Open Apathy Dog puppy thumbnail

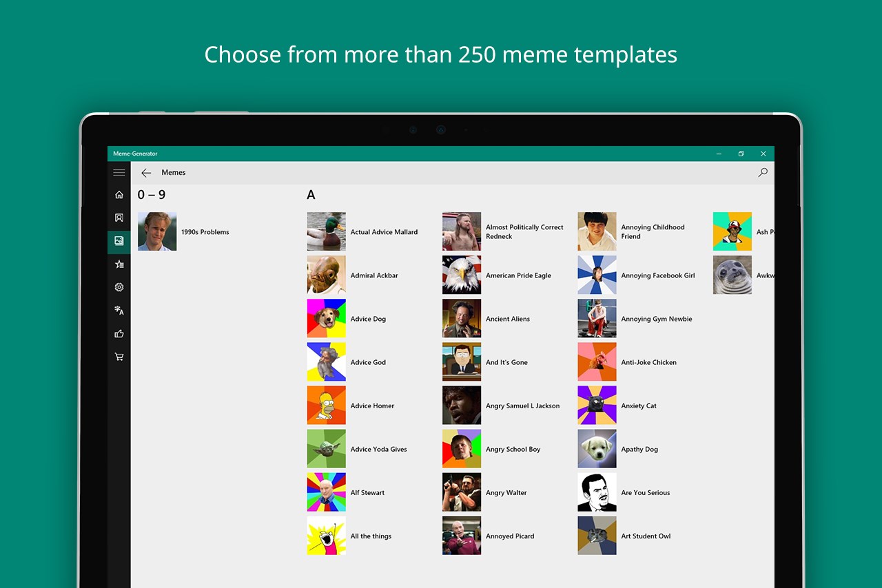(x=597, y=448)
